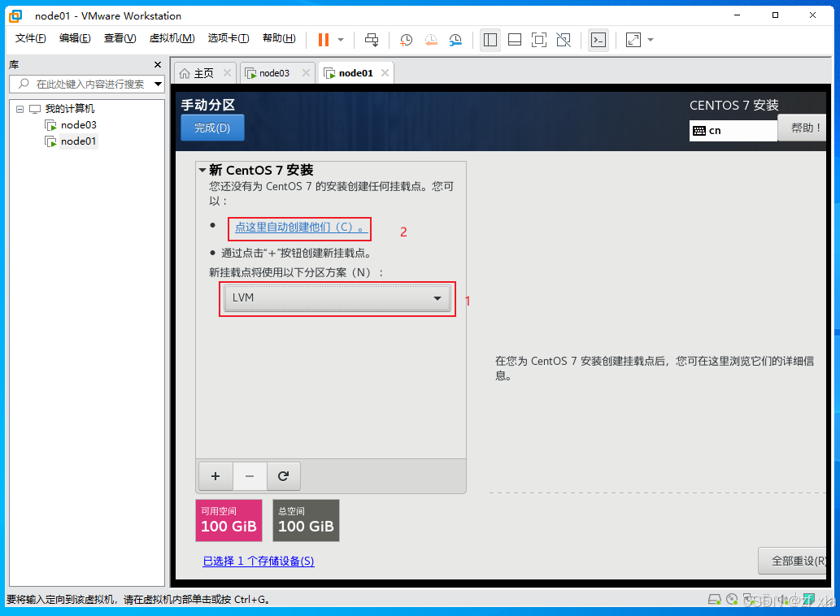Click the stretch guest display icon
Image resolution: width=840 pixels, height=616 pixels.
tap(633, 40)
